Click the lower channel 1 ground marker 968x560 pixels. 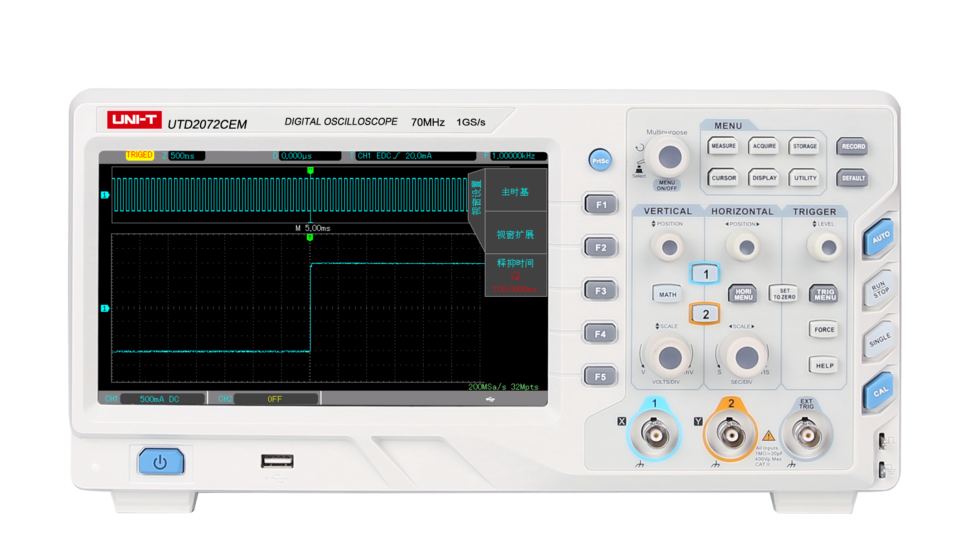pos(105,308)
